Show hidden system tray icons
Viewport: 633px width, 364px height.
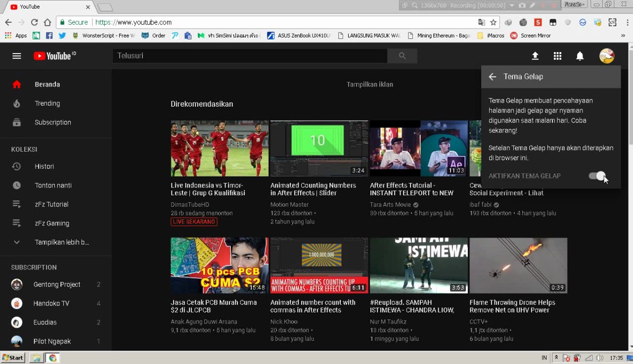point(556,358)
